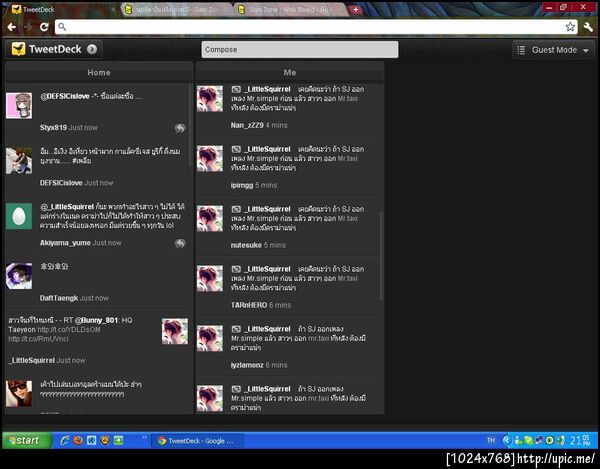Open @DEFSICislove mention in Styx819's tweet

[65, 96]
